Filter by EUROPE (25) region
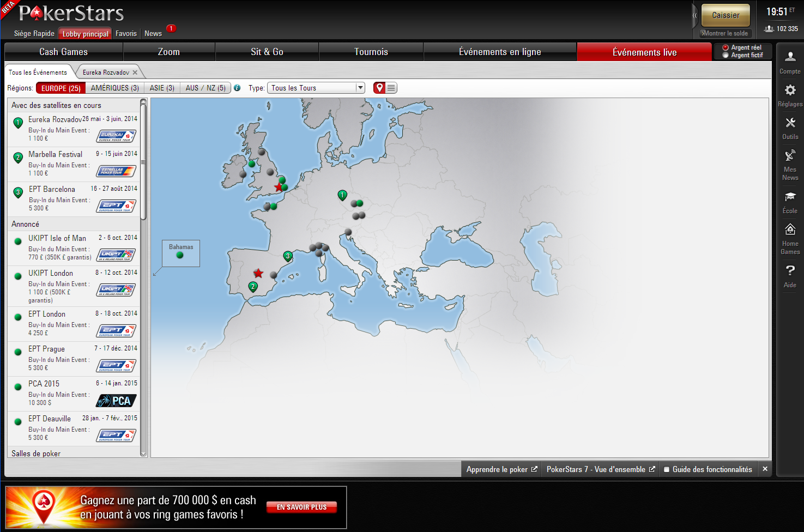This screenshot has width=804, height=532. pyautogui.click(x=61, y=88)
